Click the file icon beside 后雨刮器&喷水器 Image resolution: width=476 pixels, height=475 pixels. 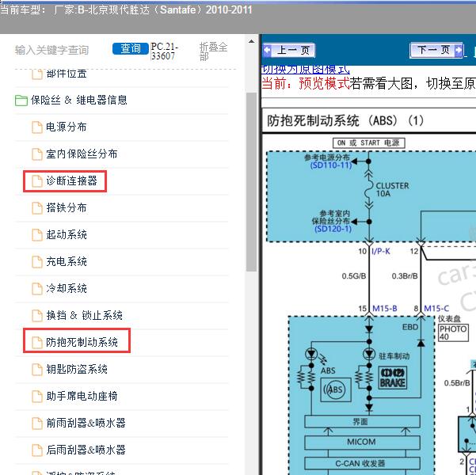pyautogui.click(x=37, y=450)
